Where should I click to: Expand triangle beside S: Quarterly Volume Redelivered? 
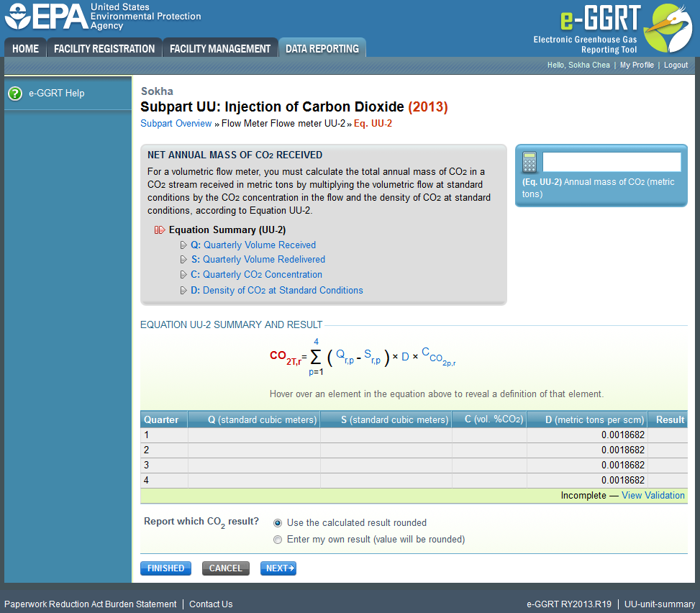click(183, 260)
